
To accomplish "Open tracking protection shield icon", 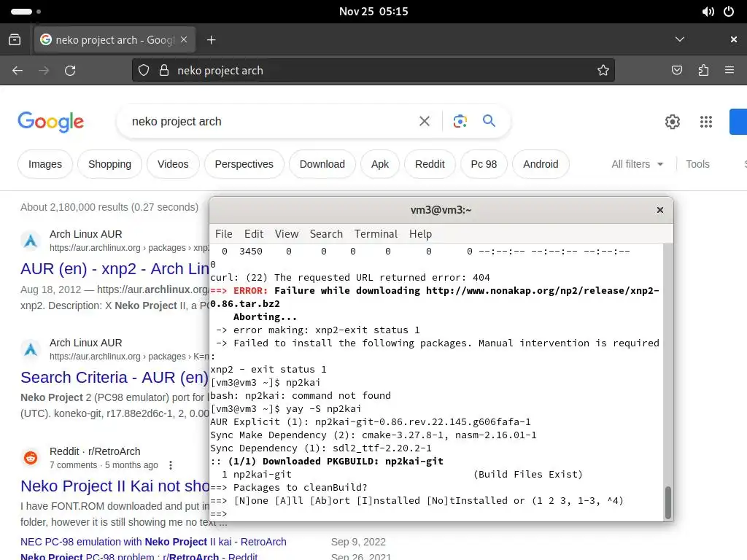I will (144, 71).
